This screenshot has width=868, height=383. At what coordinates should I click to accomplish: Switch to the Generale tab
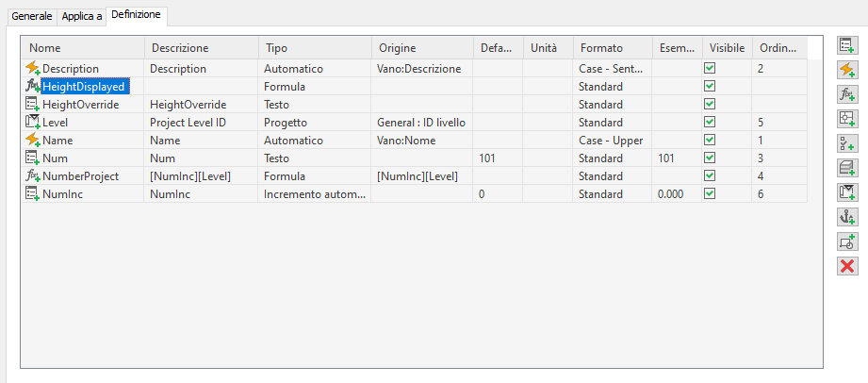click(31, 16)
